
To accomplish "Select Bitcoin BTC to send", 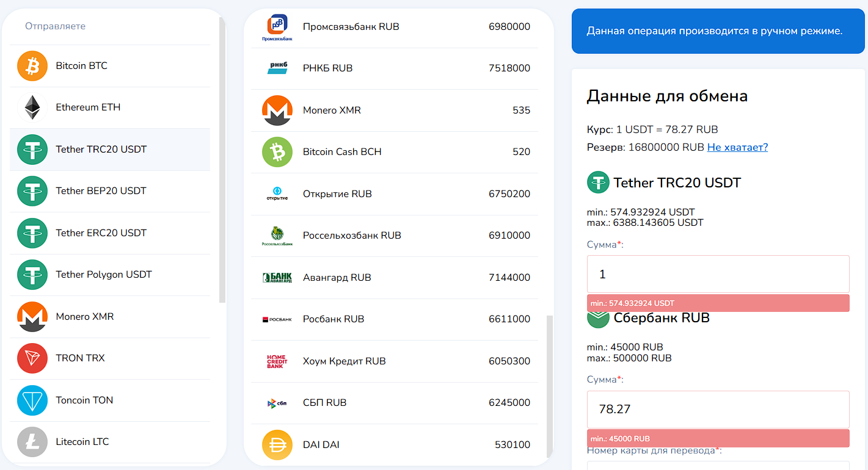I will pyautogui.click(x=110, y=66).
